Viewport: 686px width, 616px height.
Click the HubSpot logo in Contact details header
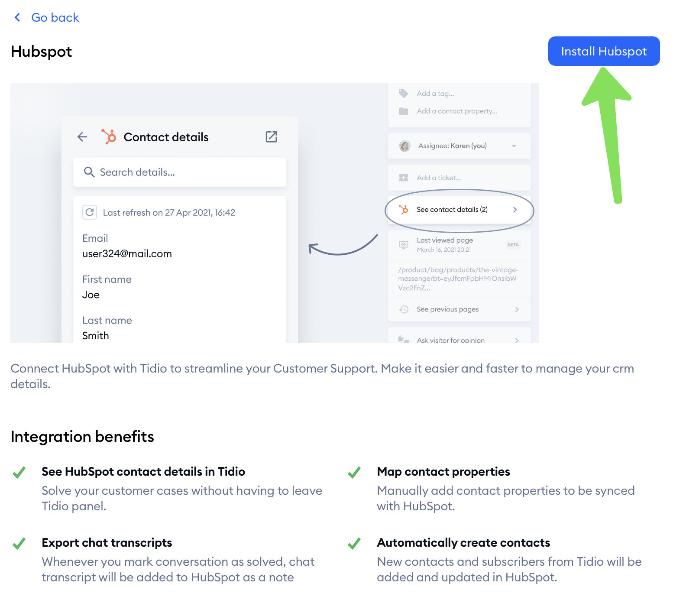click(109, 137)
